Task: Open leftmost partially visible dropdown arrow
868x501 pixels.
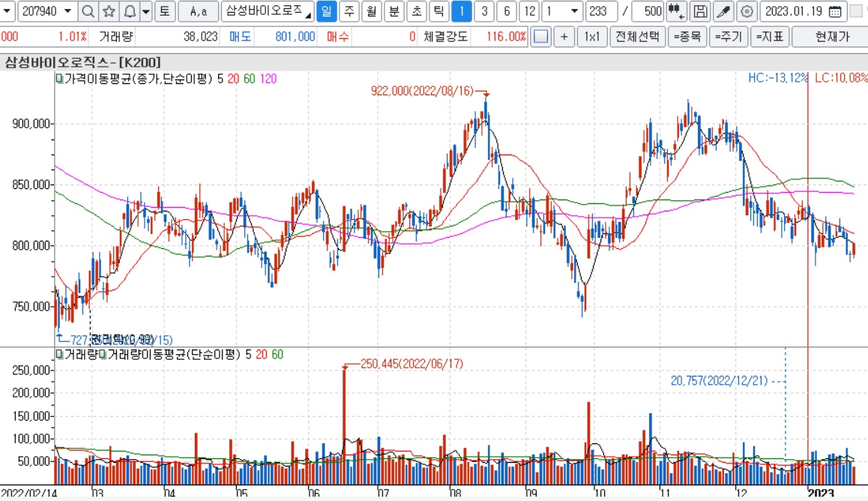Action: tap(7, 11)
